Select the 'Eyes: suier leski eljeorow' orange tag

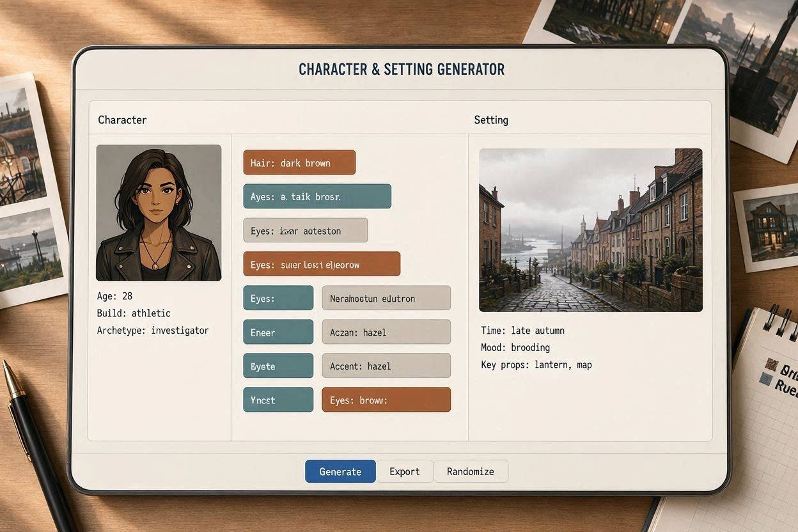coord(322,264)
